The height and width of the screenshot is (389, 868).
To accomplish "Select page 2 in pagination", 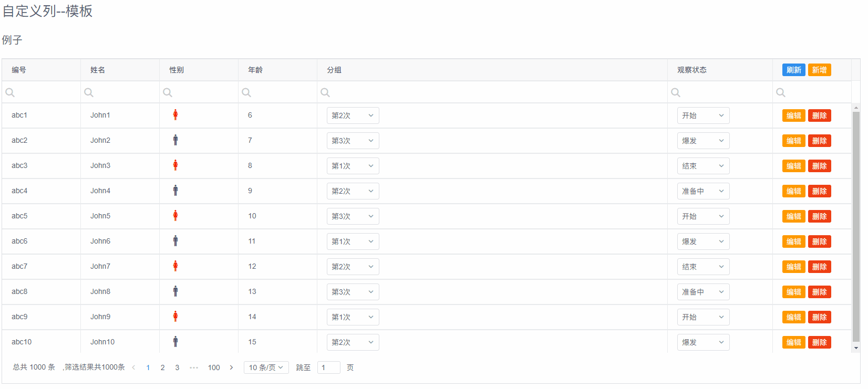I will tap(163, 367).
